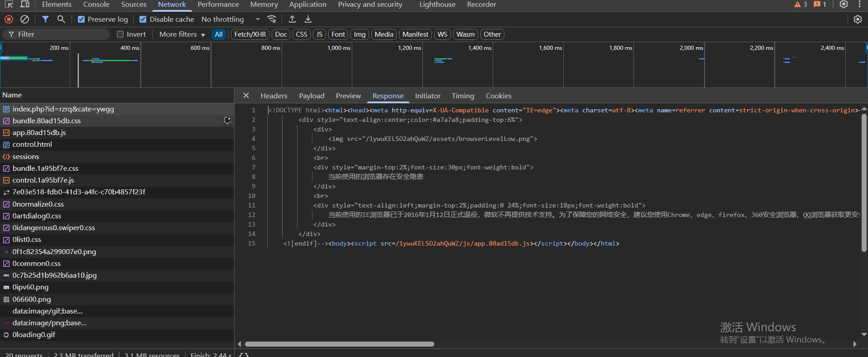Open network conditions Wi-Fi icon
Screen dimensions: 868x357
[272, 19]
